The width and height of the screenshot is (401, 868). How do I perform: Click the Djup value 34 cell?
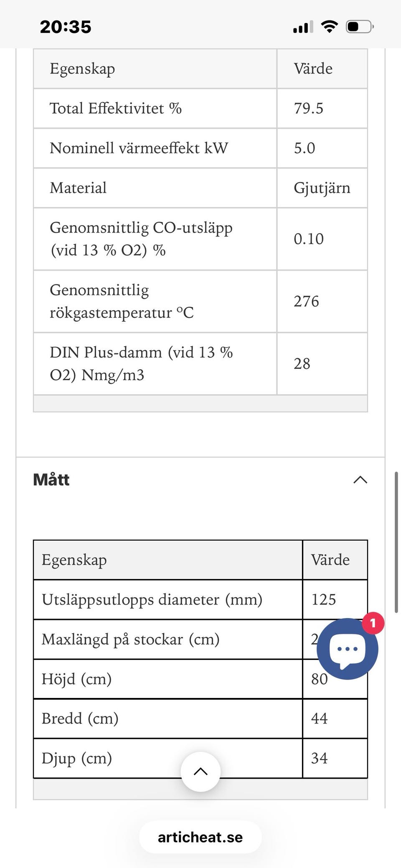[320, 758]
